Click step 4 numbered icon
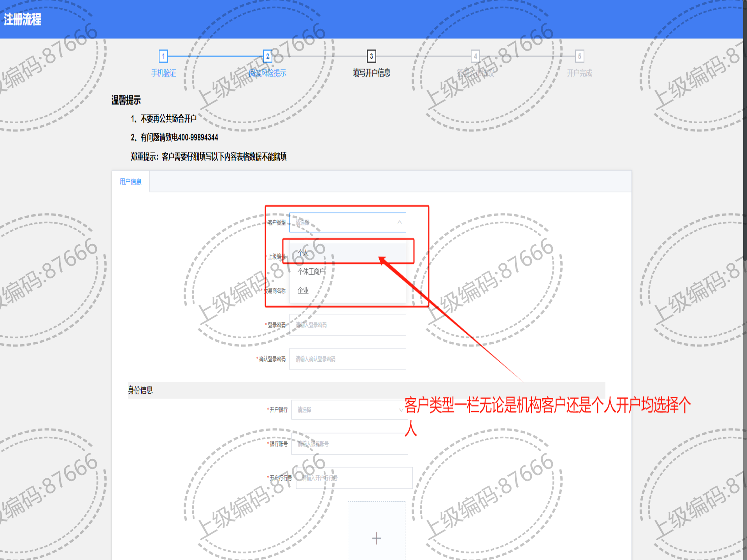 [x=475, y=56]
